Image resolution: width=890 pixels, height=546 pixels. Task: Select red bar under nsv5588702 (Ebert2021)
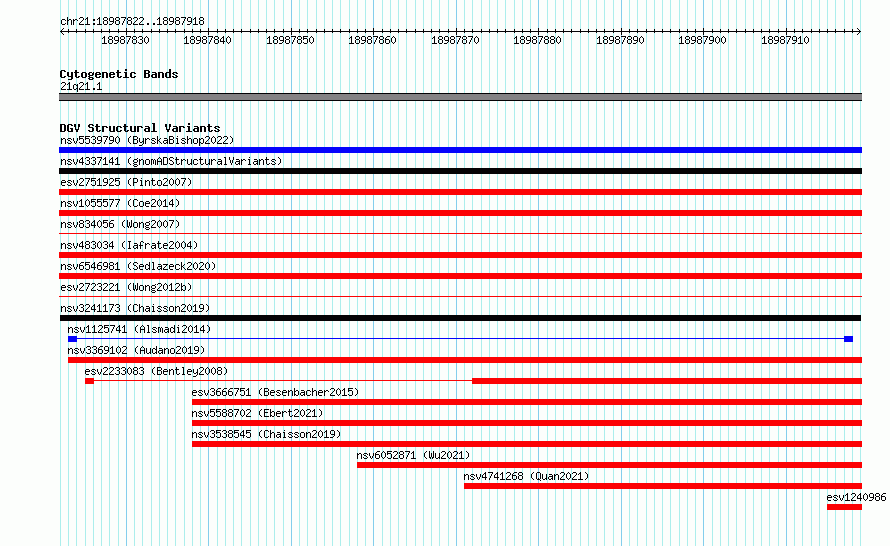(x=527, y=423)
